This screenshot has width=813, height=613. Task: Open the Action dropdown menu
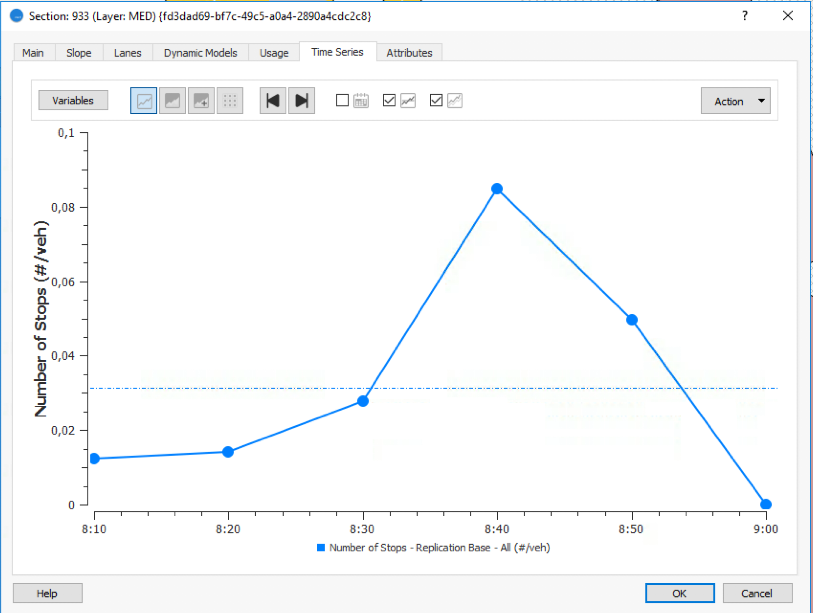pyautogui.click(x=736, y=101)
